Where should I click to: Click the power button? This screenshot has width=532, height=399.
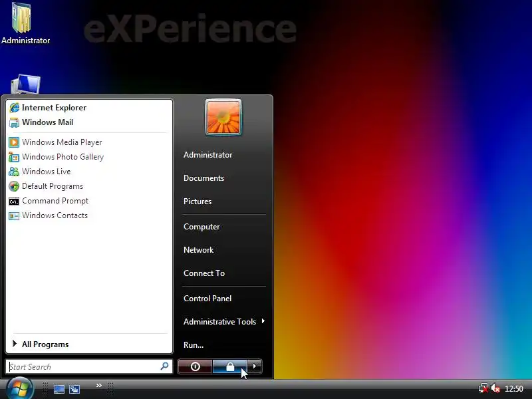tap(195, 366)
